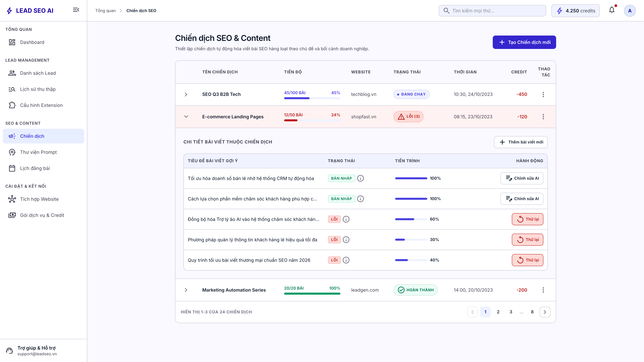Click Thêm bài viết mới button
Screen dimensions: 644x362
click(521, 142)
